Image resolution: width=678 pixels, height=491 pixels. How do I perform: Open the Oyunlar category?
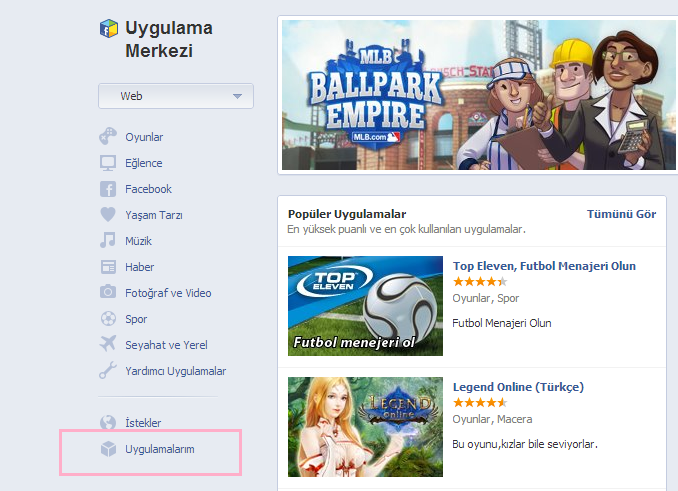pyautogui.click(x=144, y=137)
